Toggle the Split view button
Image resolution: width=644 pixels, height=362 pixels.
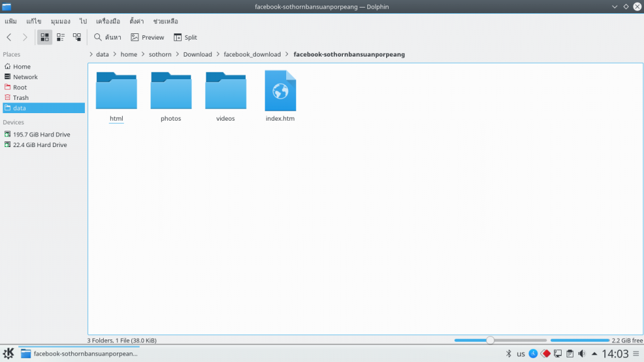point(186,37)
